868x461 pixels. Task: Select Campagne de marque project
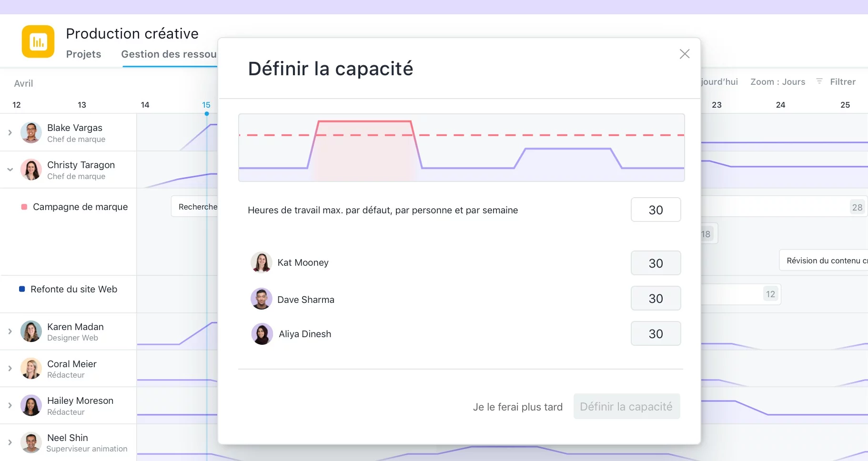(x=80, y=207)
